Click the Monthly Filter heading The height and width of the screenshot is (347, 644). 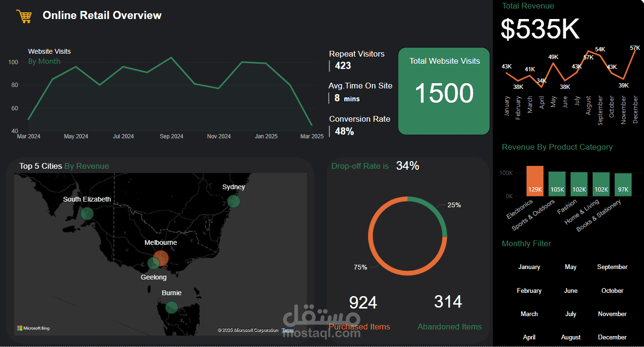[526, 243]
